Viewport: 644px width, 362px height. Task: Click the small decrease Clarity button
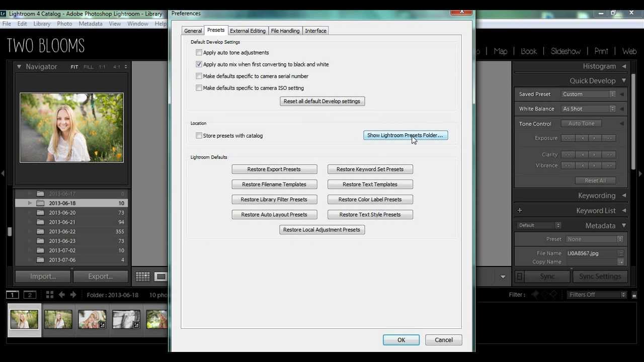tap(582, 155)
